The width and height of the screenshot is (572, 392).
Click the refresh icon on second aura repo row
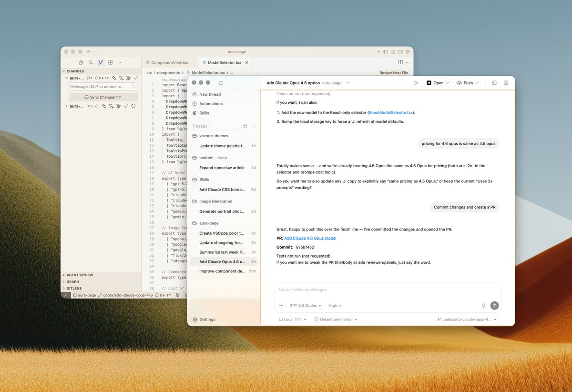(x=133, y=106)
